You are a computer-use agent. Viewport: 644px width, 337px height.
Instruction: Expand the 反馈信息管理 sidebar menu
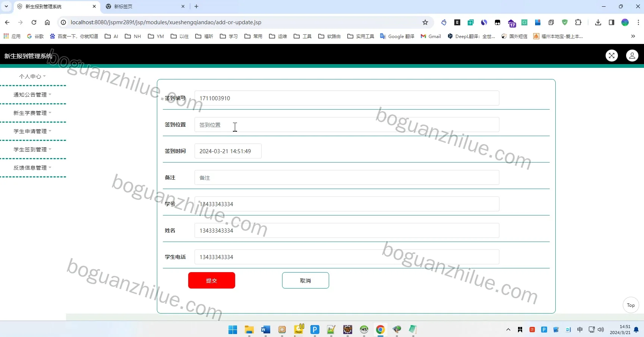pos(32,168)
